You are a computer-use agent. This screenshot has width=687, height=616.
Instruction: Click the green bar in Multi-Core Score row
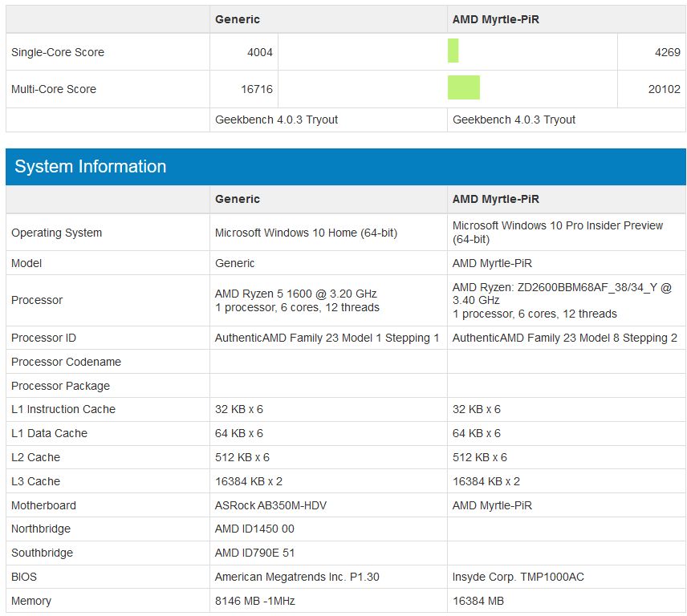tap(464, 87)
